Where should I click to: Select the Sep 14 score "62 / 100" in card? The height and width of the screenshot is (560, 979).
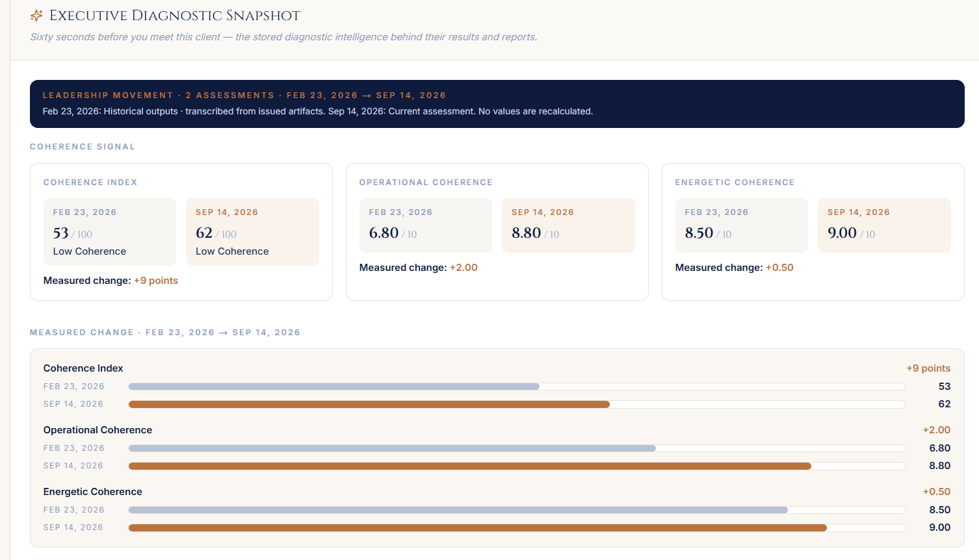click(216, 233)
